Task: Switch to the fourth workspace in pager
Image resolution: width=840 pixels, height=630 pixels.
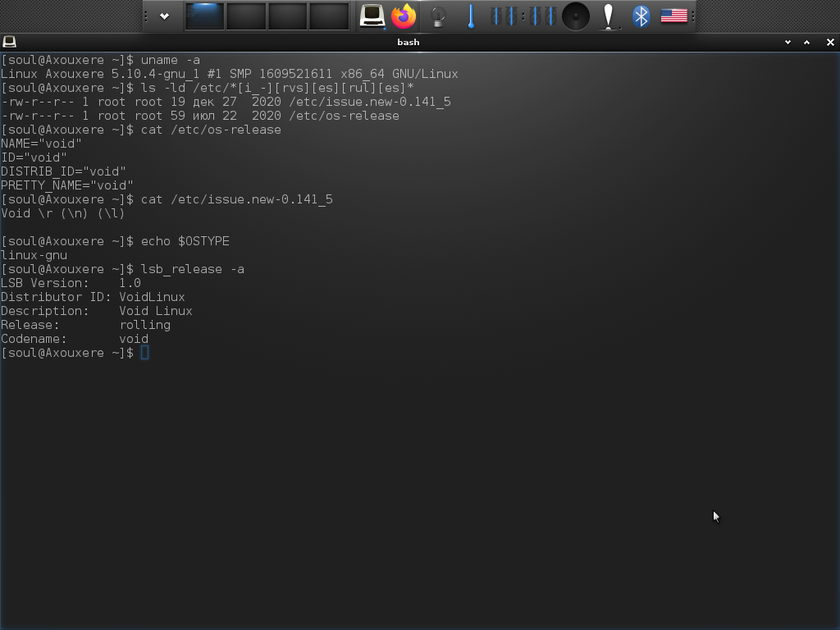Action: [330, 16]
